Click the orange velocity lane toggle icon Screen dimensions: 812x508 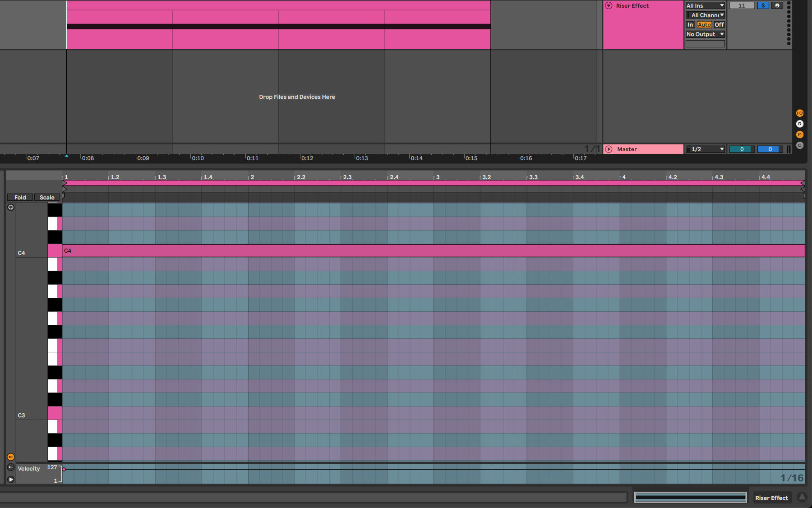[x=11, y=457]
